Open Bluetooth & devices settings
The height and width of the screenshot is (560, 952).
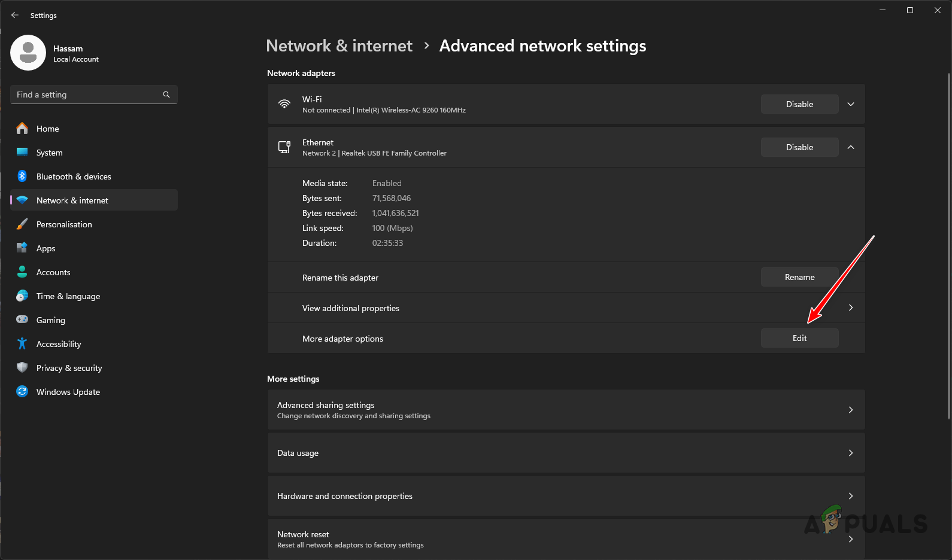73,176
